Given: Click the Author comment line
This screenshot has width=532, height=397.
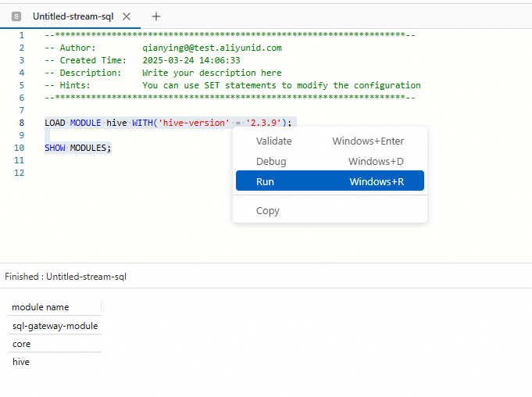Looking at the screenshot, I should pos(163,48).
